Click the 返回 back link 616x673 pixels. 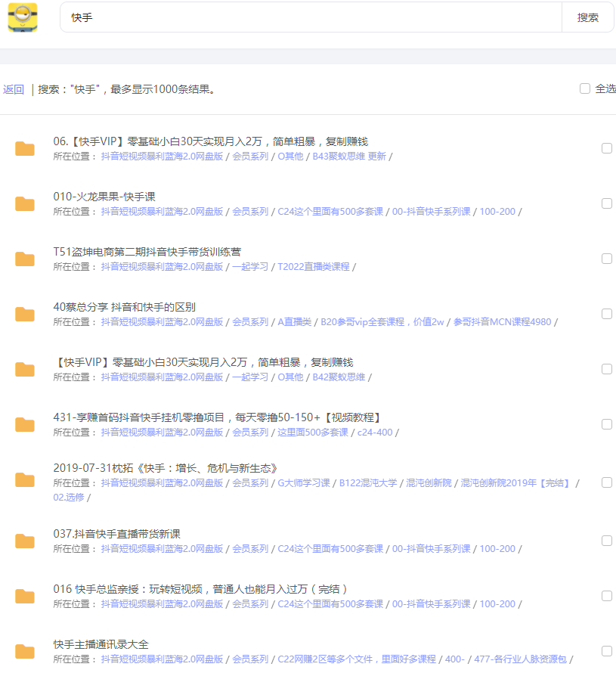[14, 89]
